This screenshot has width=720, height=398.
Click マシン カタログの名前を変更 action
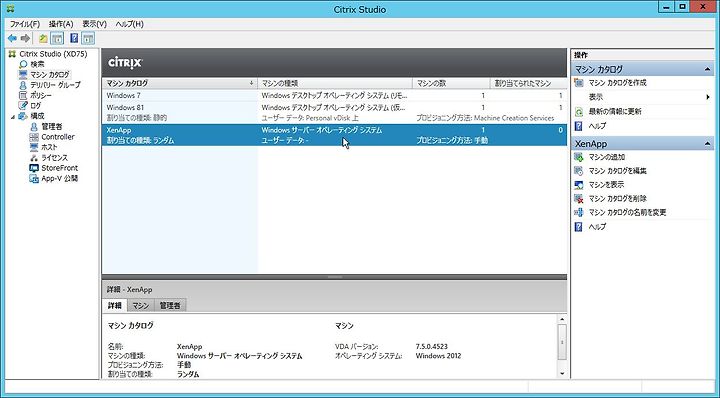pyautogui.click(x=627, y=213)
